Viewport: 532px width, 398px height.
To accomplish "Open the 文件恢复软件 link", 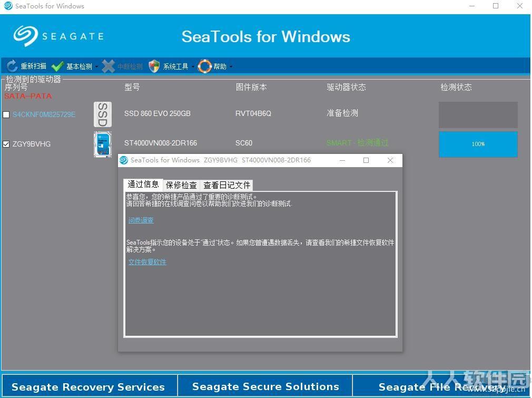I will point(147,262).
